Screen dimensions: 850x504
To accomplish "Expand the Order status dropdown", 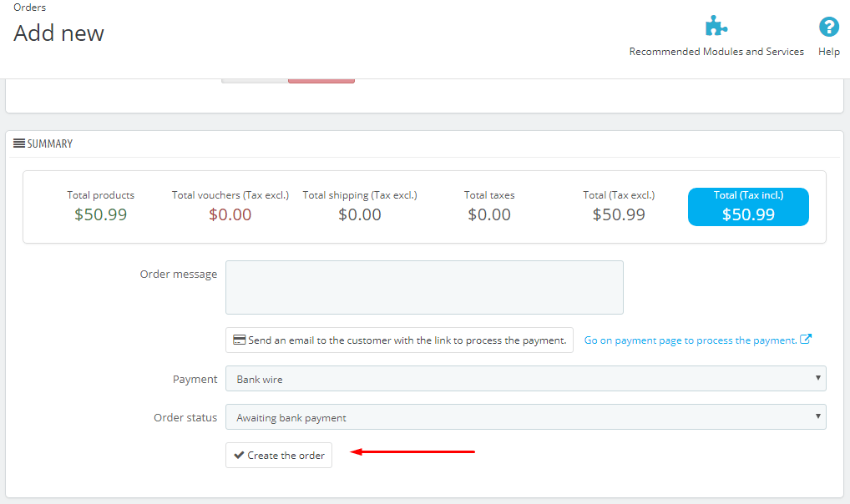I will coord(525,417).
